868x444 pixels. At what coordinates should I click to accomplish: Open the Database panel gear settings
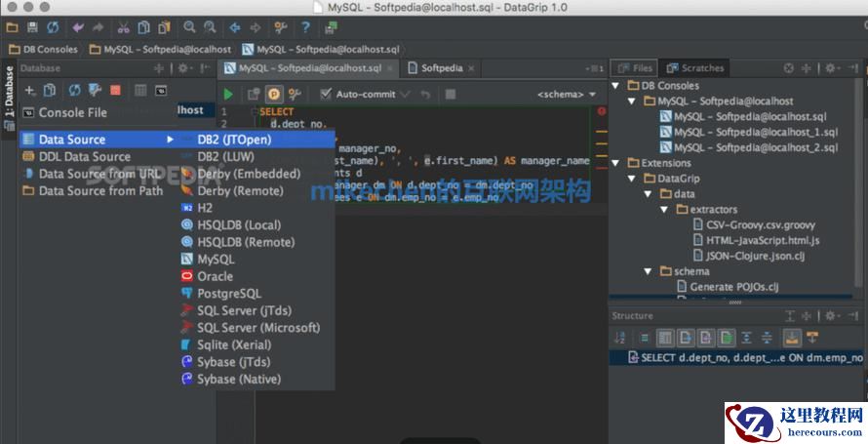click(183, 68)
